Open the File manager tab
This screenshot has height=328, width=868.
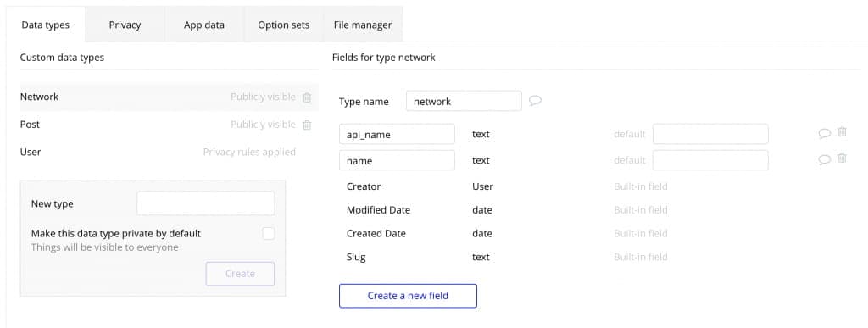click(x=363, y=25)
